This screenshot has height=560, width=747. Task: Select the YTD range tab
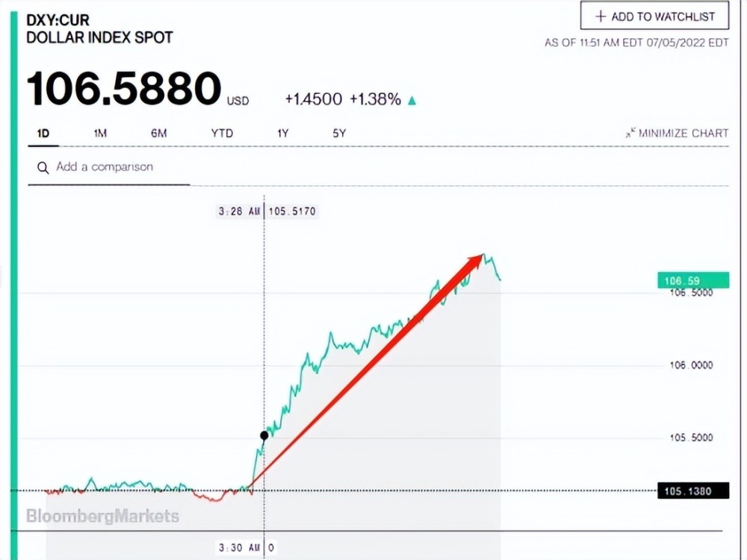pyautogui.click(x=222, y=134)
